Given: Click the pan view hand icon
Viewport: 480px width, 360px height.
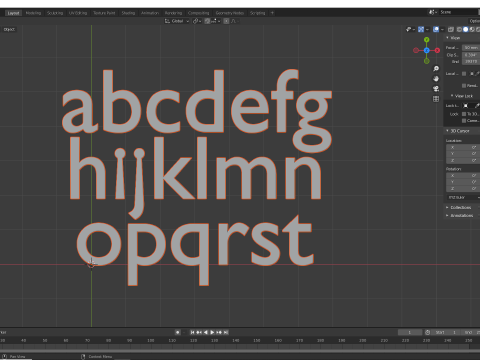Looking at the screenshot, I should (436, 79).
